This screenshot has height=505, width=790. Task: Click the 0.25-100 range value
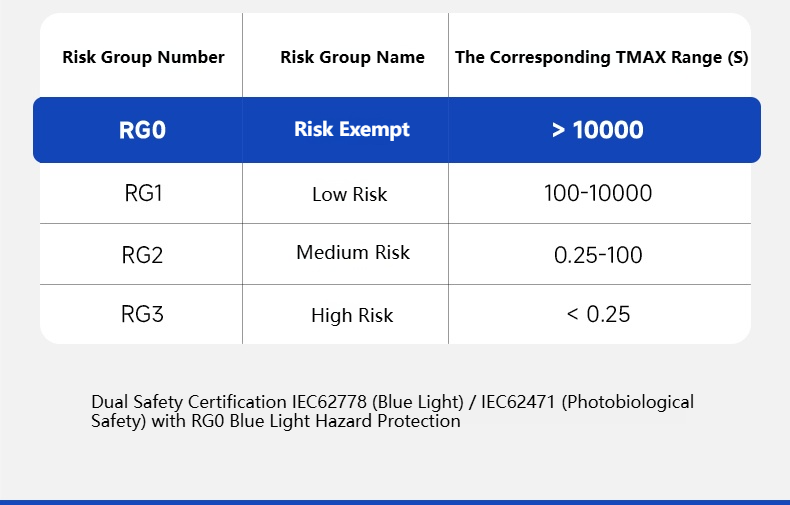pyautogui.click(x=598, y=255)
